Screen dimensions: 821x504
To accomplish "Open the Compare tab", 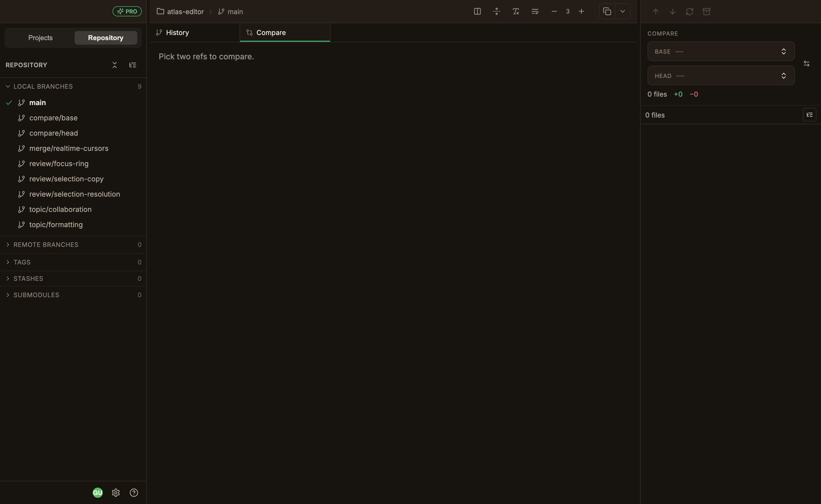I will point(285,33).
